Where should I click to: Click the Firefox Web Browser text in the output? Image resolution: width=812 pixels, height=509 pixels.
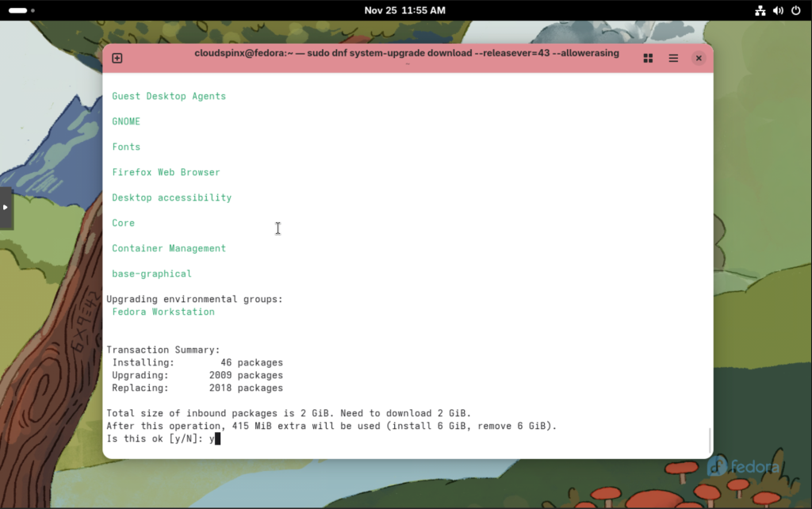[166, 172]
